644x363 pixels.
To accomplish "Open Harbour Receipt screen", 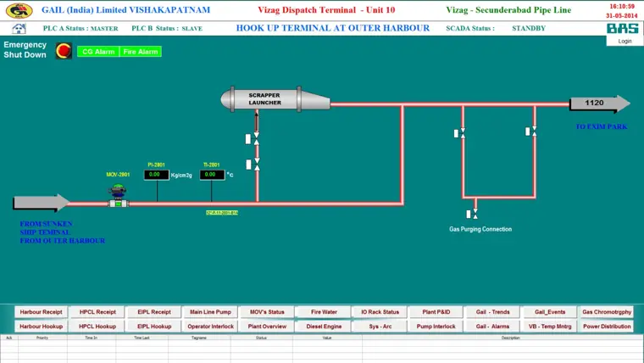I will click(x=41, y=312).
